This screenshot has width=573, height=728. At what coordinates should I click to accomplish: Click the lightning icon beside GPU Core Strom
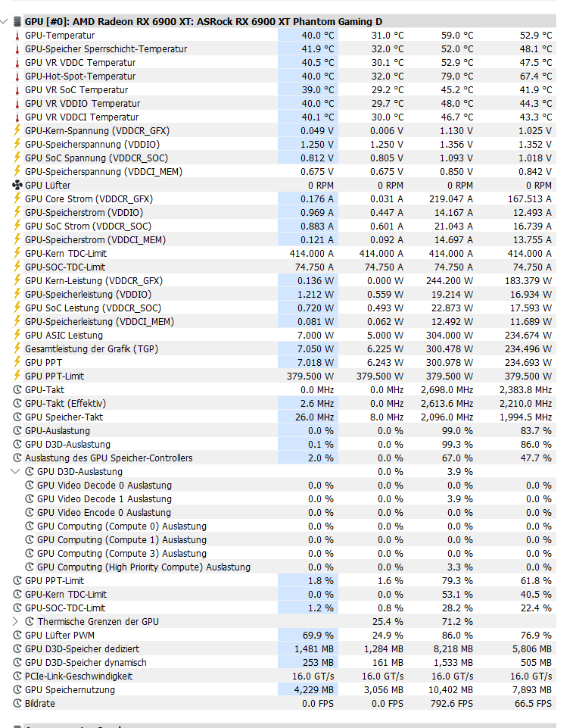(x=17, y=198)
